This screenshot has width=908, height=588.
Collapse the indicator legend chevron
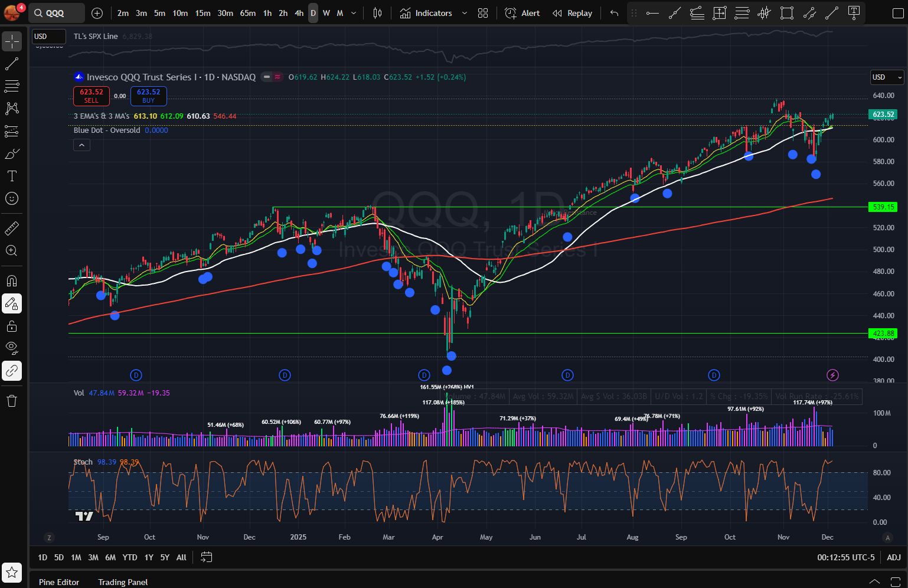(x=81, y=145)
